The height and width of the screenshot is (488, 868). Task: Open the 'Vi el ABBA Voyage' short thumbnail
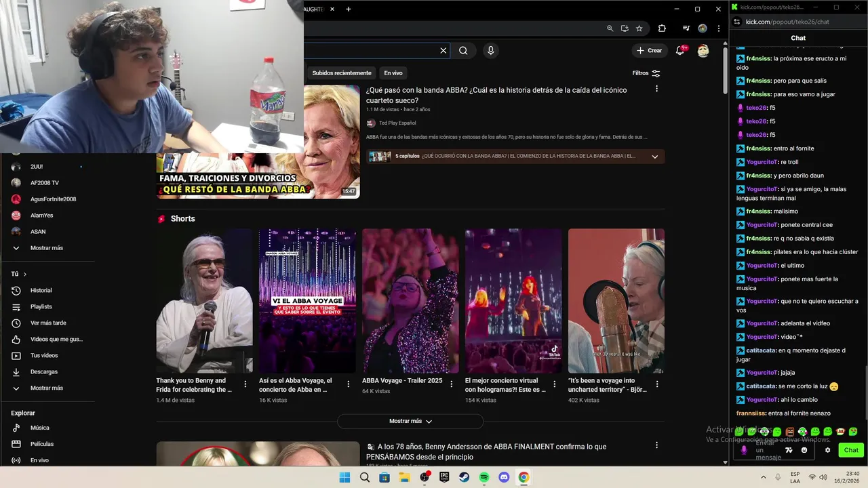(x=307, y=301)
